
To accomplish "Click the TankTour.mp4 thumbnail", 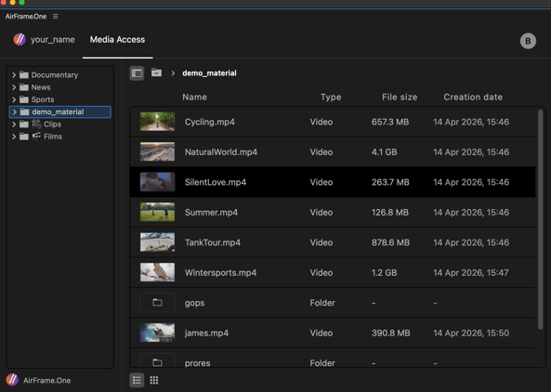I will (157, 242).
